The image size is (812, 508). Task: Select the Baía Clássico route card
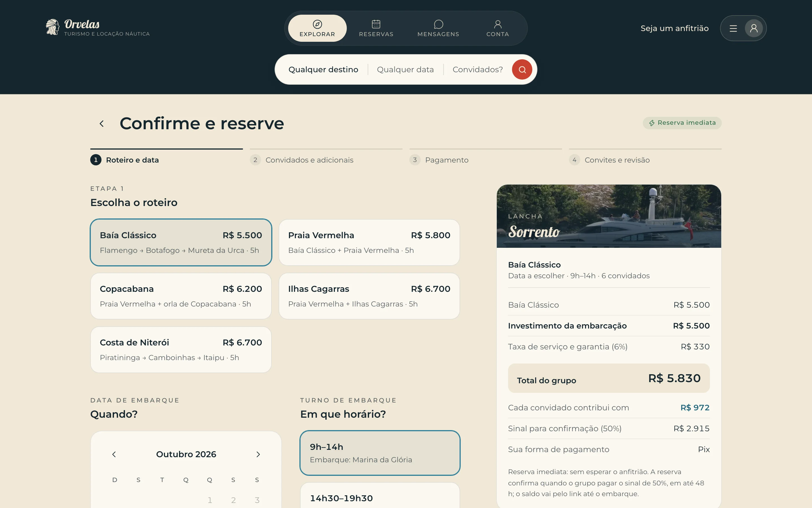click(x=181, y=242)
